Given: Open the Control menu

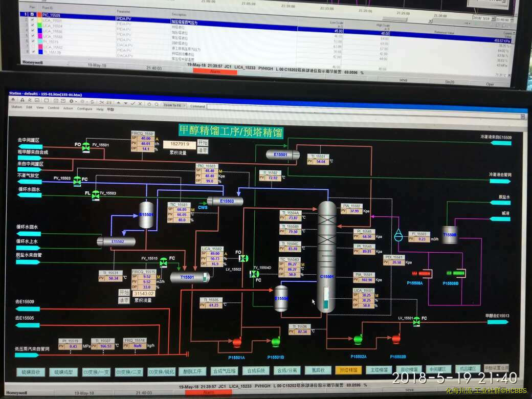Looking at the screenshot, I should (54, 108).
